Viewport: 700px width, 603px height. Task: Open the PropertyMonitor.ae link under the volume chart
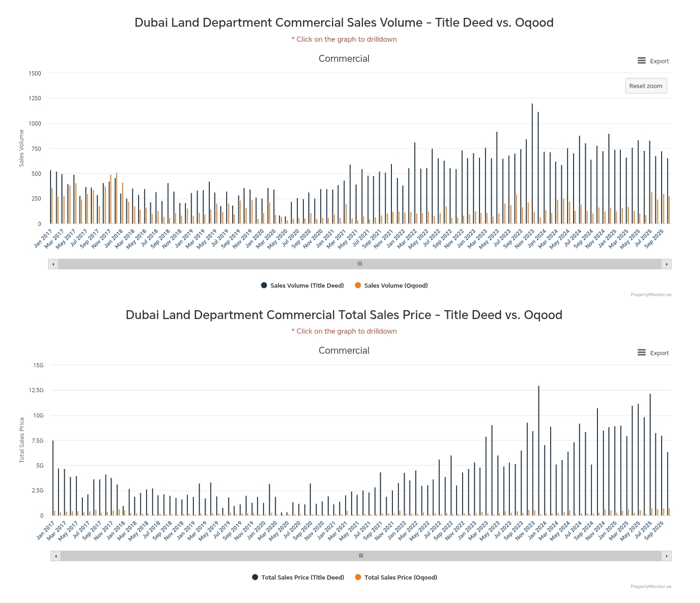tap(651, 295)
